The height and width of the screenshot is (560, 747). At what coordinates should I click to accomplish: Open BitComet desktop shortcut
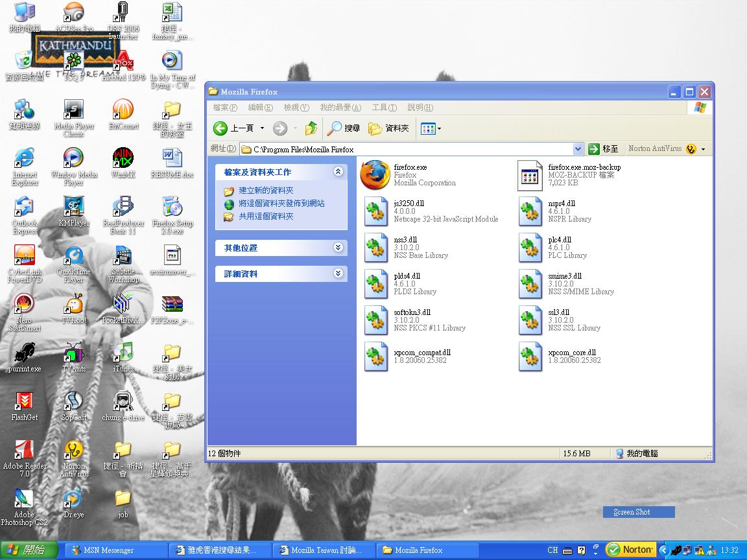click(x=123, y=110)
